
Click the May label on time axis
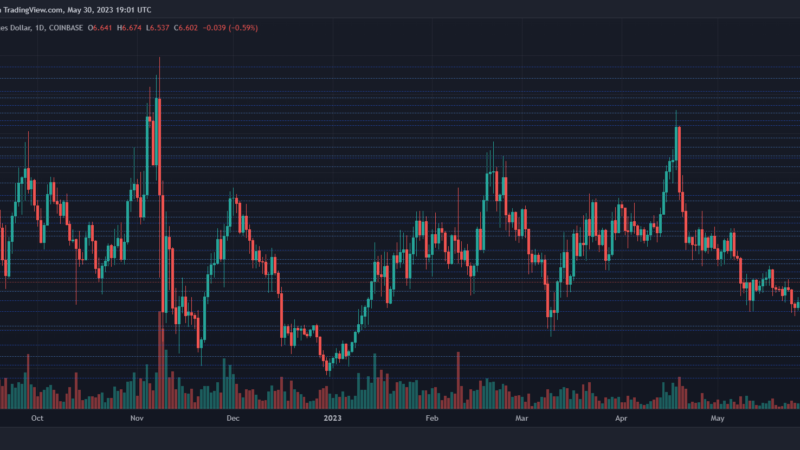717,418
